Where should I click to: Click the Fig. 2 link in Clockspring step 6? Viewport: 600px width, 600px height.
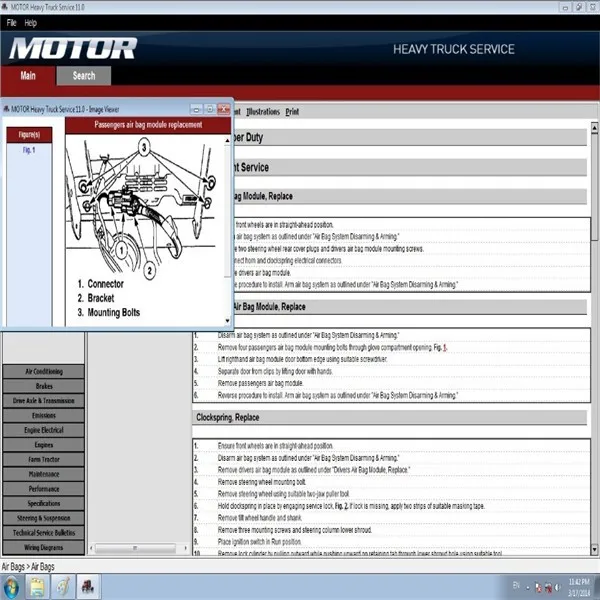point(341,506)
